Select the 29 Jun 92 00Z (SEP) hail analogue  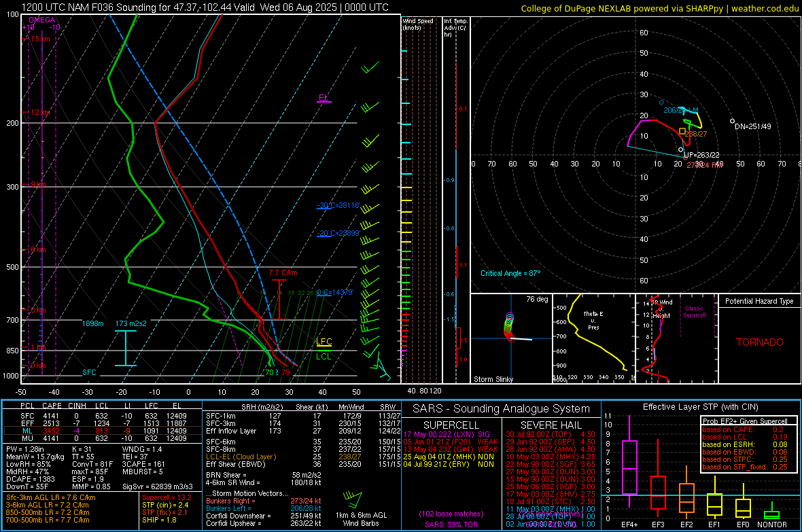[551, 442]
